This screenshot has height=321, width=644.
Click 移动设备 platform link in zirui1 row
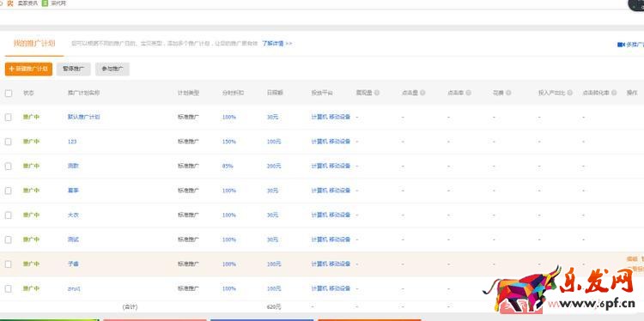coord(340,288)
